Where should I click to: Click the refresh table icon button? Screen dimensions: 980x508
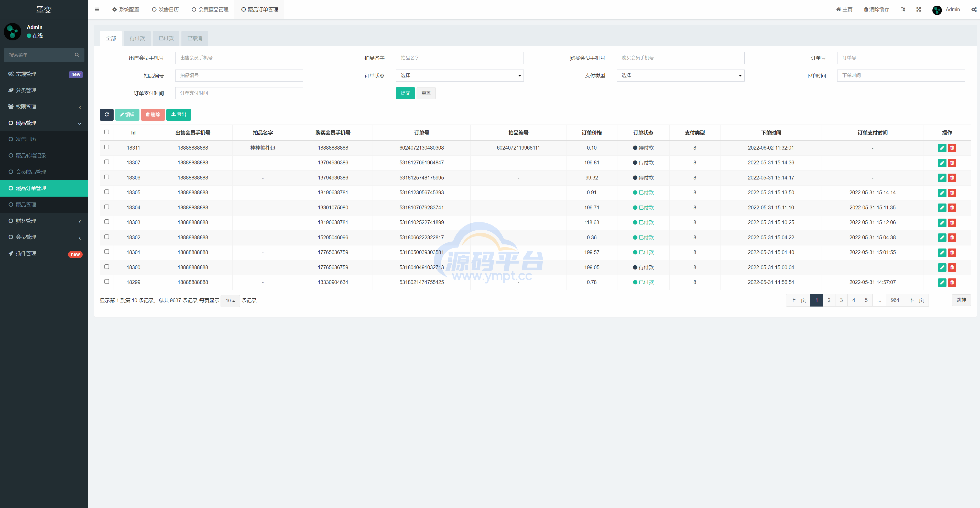tap(106, 115)
